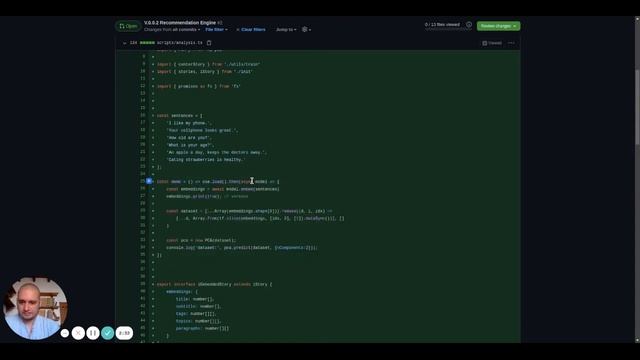The image size is (640, 360).
Task: Click the 'What is your age?' string line
Action: click(190, 145)
